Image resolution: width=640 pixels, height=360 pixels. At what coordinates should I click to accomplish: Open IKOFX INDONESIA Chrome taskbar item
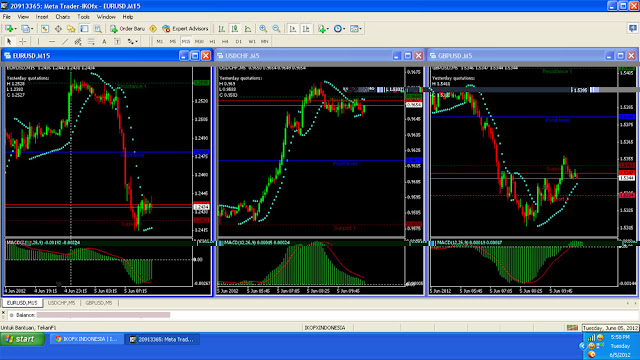coord(87,339)
